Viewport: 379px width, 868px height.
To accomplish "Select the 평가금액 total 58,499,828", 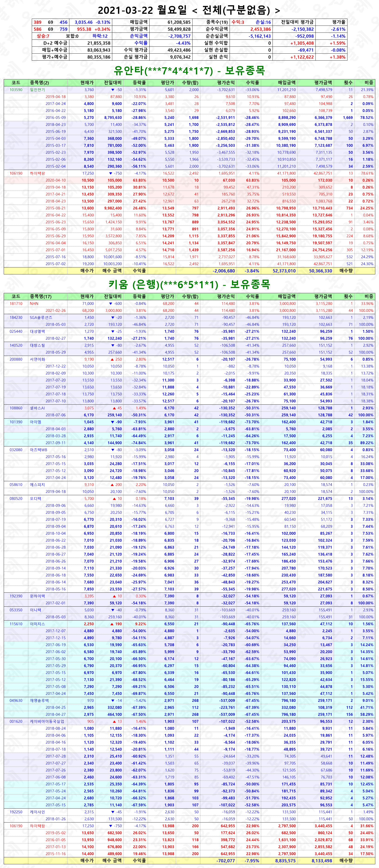I will pyautogui.click(x=179, y=29).
